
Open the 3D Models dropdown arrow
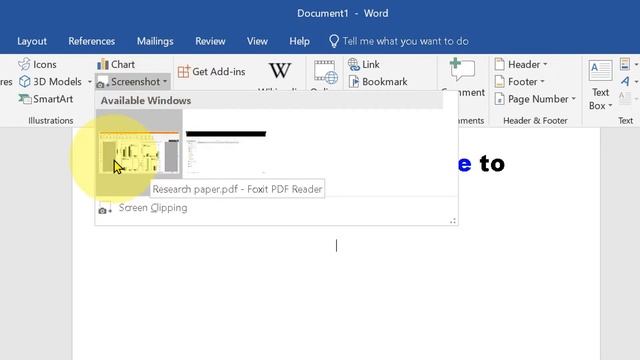(x=89, y=82)
